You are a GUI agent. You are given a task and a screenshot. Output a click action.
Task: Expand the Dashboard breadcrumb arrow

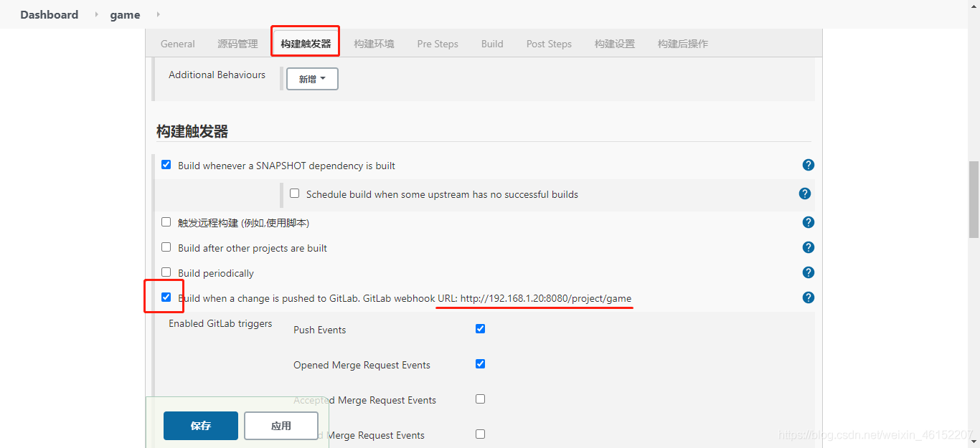click(96, 14)
